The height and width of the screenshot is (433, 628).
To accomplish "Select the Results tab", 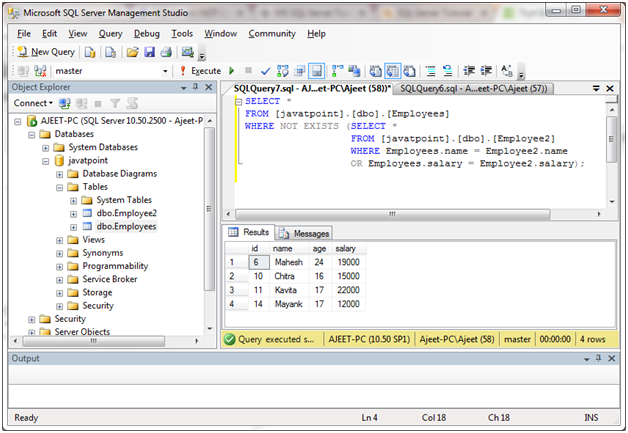I will [x=249, y=232].
